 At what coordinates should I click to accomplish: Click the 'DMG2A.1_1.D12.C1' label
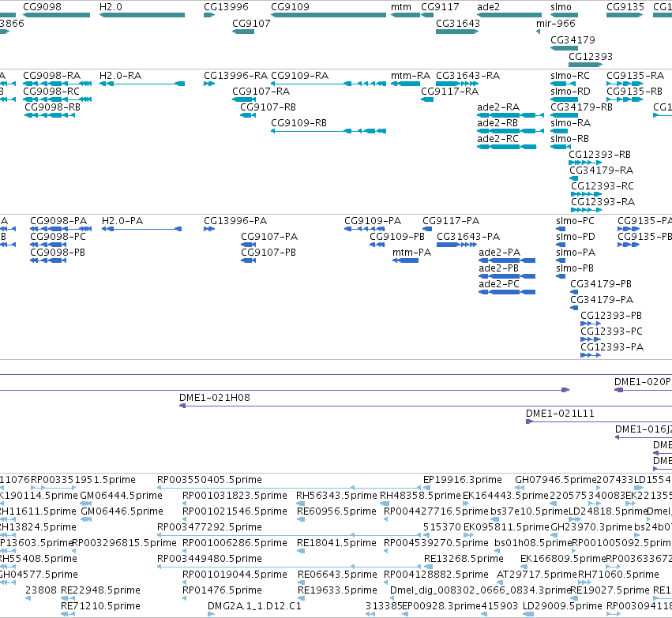pos(254,606)
